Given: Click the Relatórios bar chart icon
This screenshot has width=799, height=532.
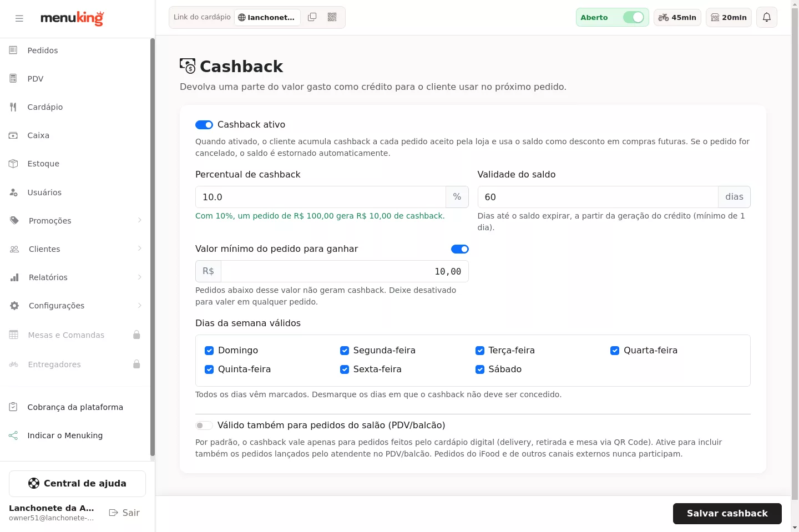Looking at the screenshot, I should point(14,277).
